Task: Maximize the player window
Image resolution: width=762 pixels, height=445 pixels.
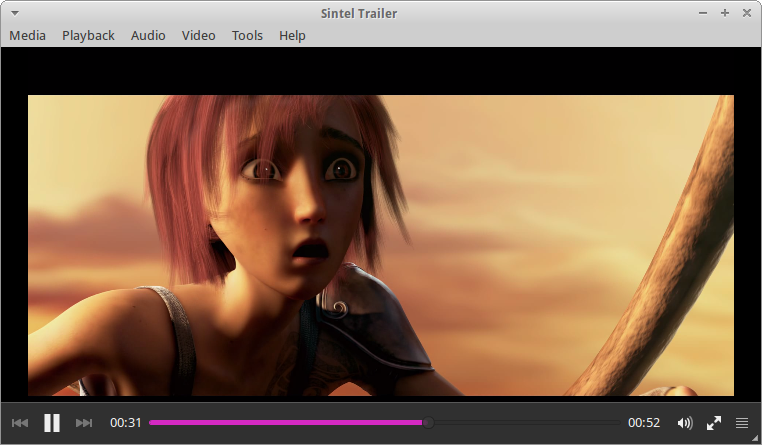Action: point(724,13)
